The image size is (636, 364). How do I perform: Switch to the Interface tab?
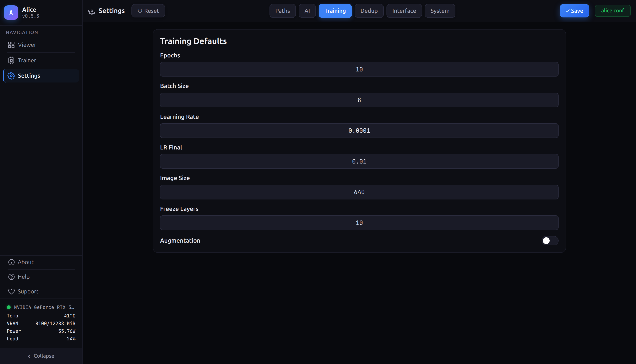pos(404,11)
